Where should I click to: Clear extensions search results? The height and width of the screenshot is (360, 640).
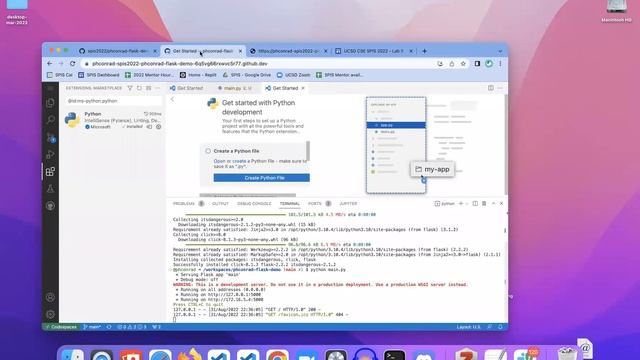click(149, 88)
